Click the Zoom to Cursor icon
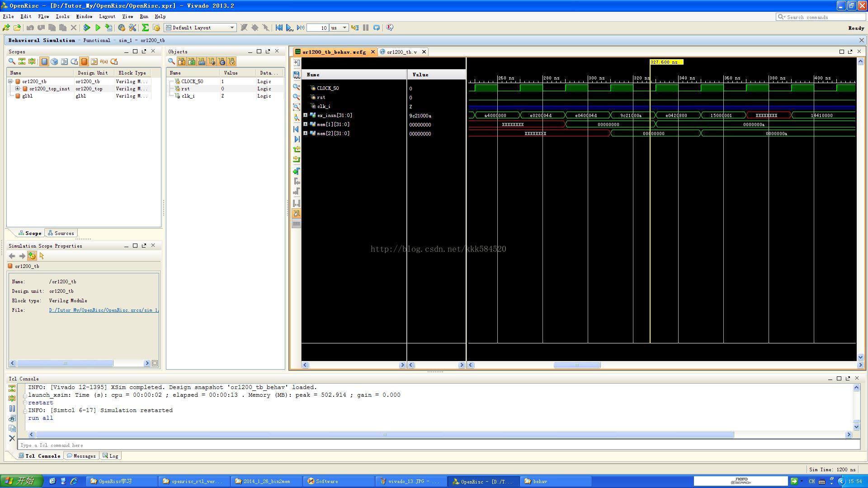 pos(297,117)
